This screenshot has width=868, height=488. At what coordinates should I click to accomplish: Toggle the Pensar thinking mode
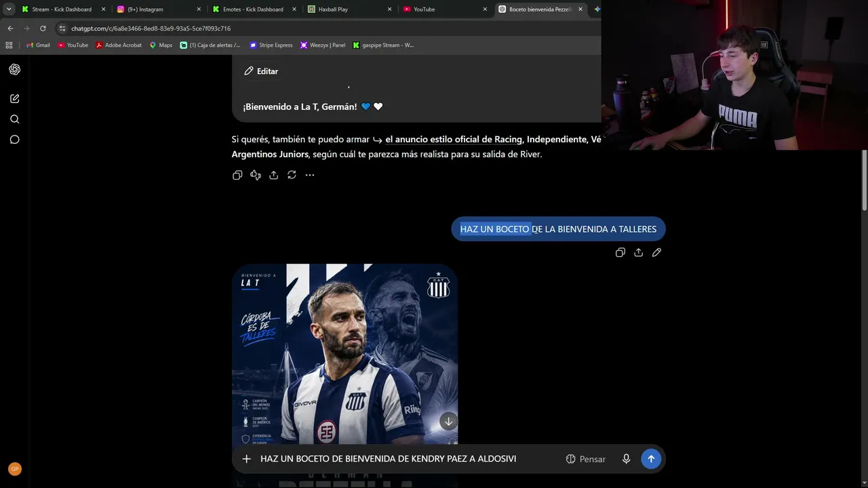tap(586, 459)
